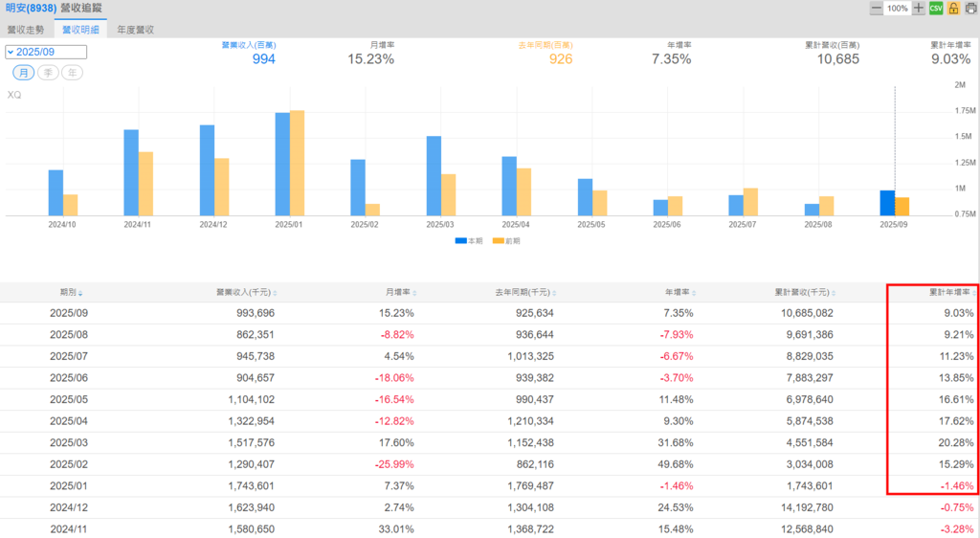Click the zoom out minus button
The width and height of the screenshot is (980, 538).
pyautogui.click(x=877, y=8)
